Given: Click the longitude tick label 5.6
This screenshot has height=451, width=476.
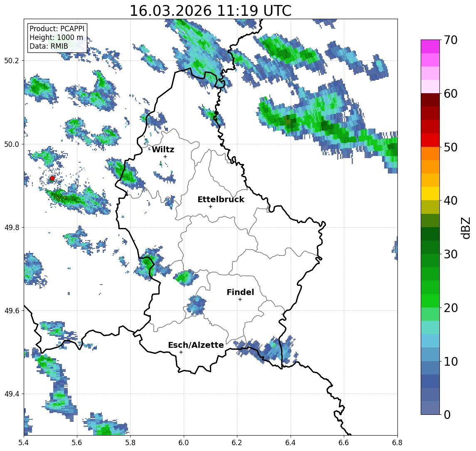Looking at the screenshot, I should click(x=77, y=443).
